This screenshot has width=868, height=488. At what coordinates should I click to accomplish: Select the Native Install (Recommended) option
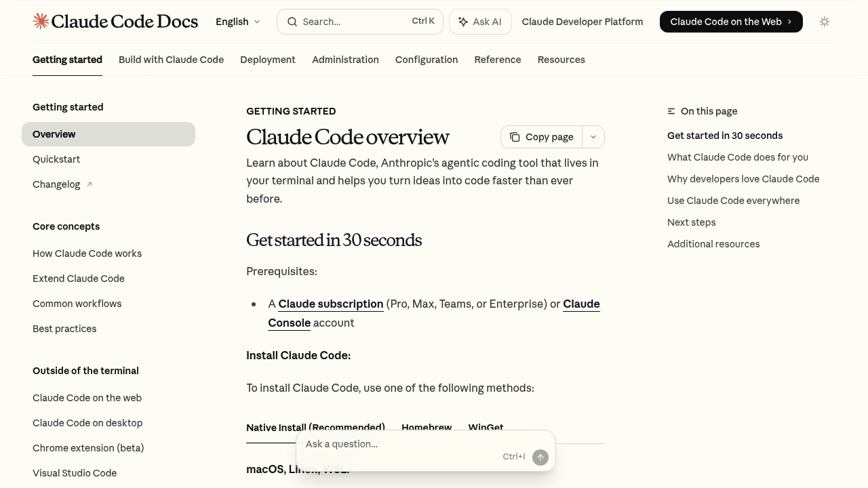(x=316, y=428)
